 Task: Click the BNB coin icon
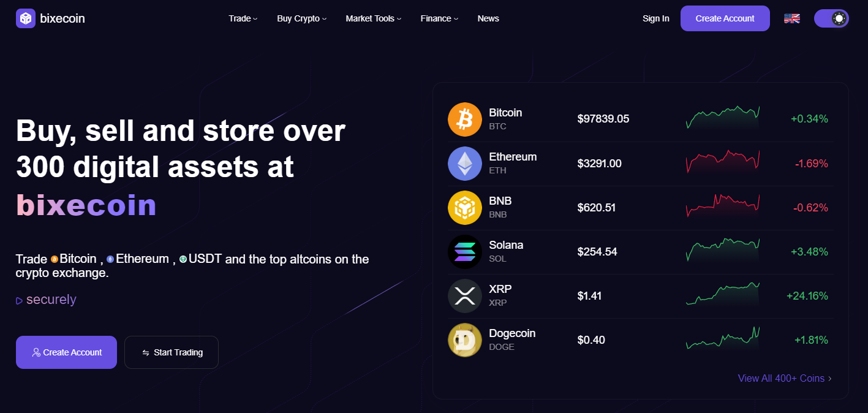coord(465,207)
